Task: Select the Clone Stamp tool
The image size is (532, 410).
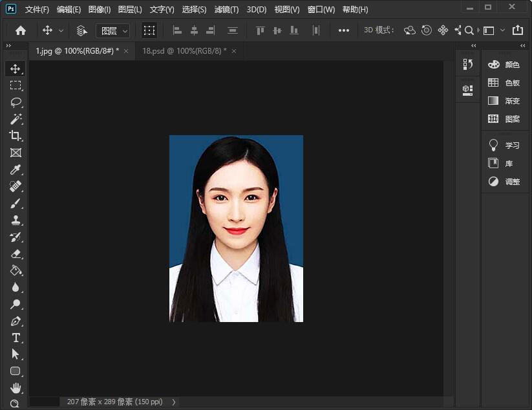Action: 16,221
